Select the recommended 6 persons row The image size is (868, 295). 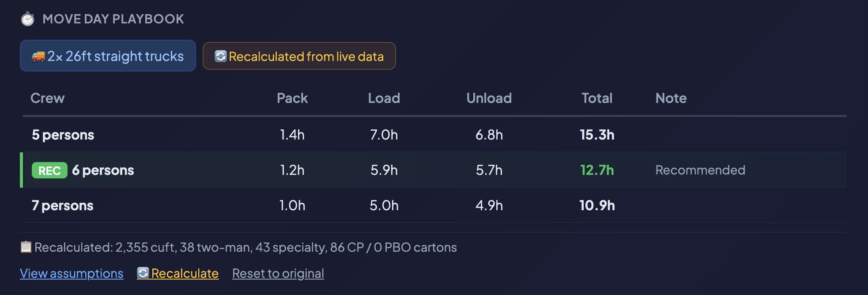434,170
